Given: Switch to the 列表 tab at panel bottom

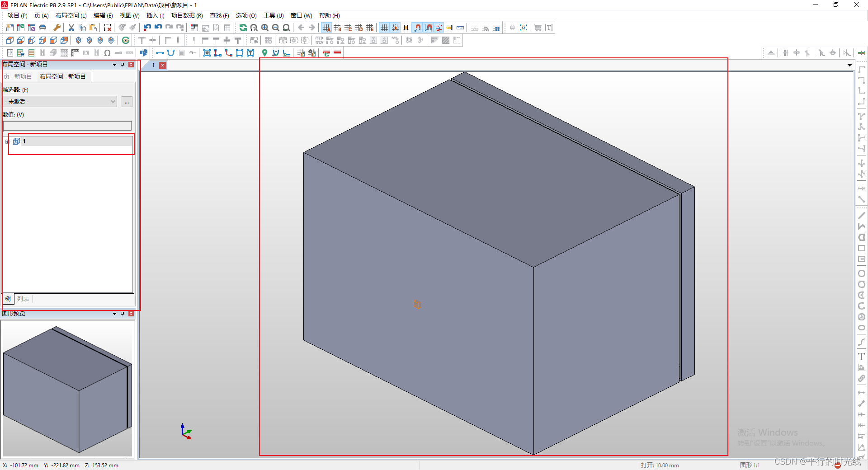Looking at the screenshot, I should [x=23, y=299].
